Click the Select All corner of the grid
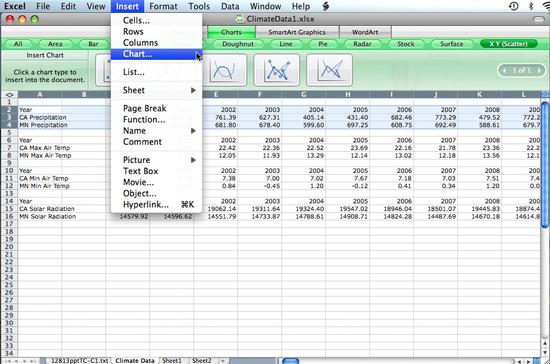The width and height of the screenshot is (550, 364). 9,95
